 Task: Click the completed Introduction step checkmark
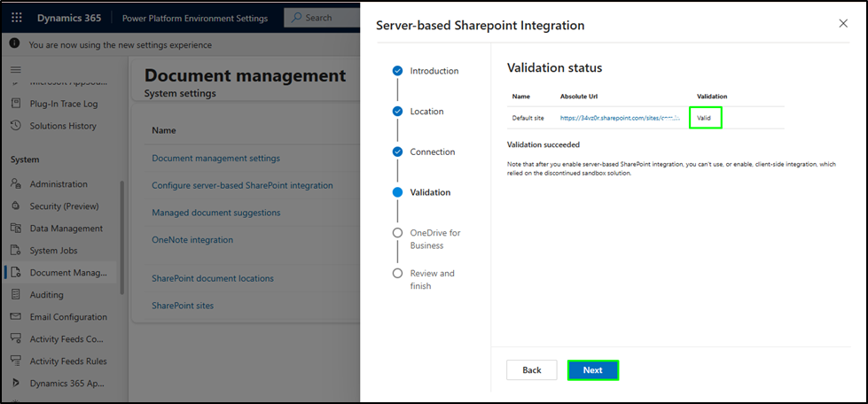pyautogui.click(x=397, y=71)
